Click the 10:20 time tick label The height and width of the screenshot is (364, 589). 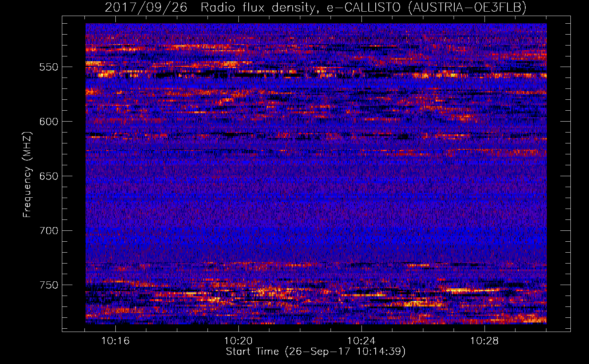tap(238, 341)
